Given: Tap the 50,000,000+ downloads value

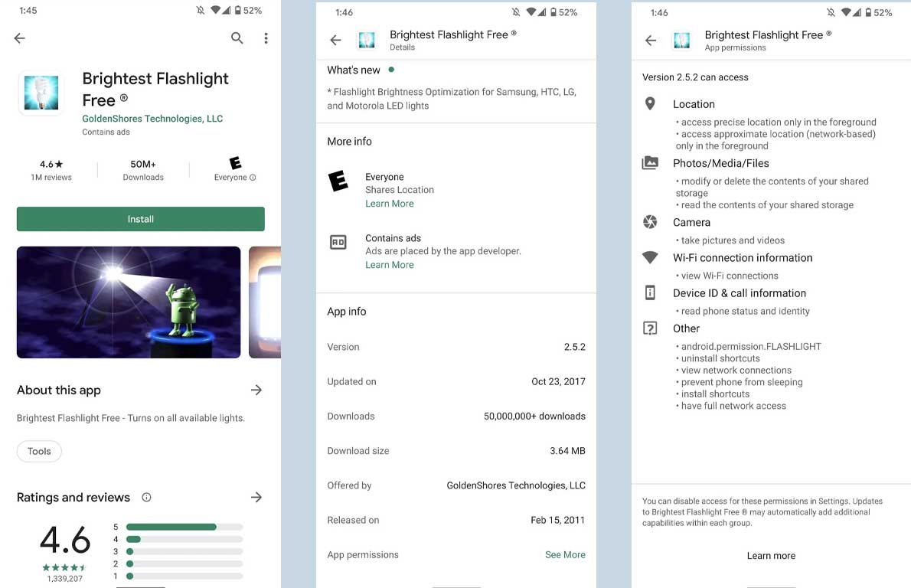Looking at the screenshot, I should click(x=534, y=416).
